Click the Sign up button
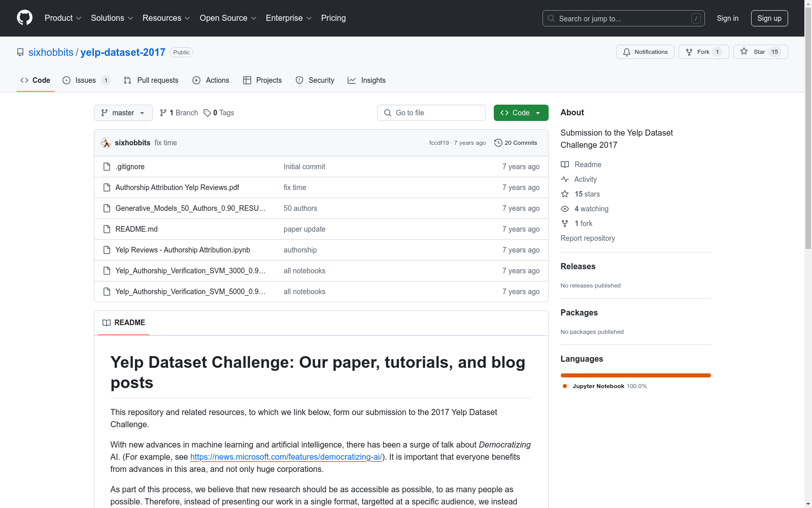 pyautogui.click(x=769, y=18)
